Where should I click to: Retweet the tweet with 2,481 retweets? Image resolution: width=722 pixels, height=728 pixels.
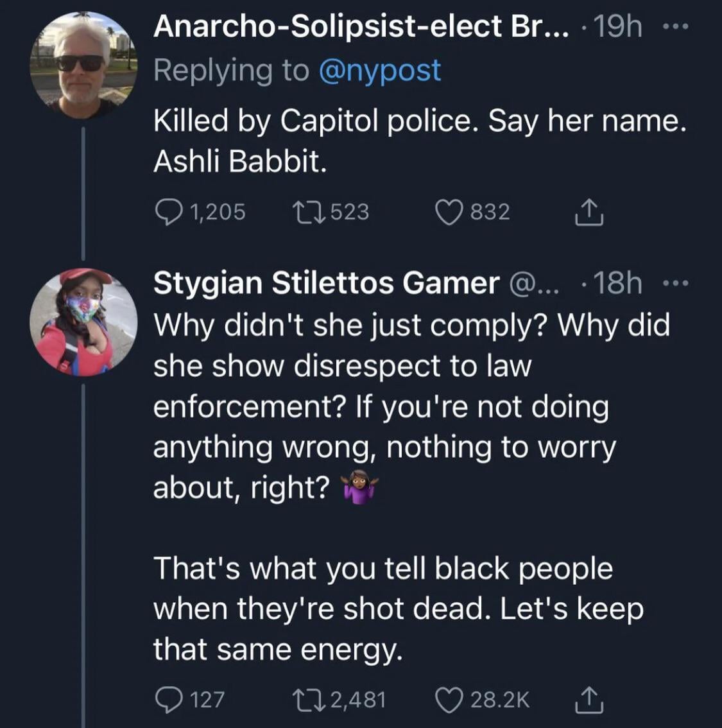[306, 699]
